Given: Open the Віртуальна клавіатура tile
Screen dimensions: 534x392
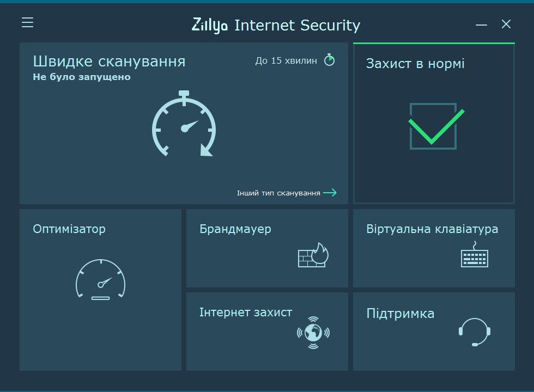Looking at the screenshot, I should pyautogui.click(x=434, y=248).
